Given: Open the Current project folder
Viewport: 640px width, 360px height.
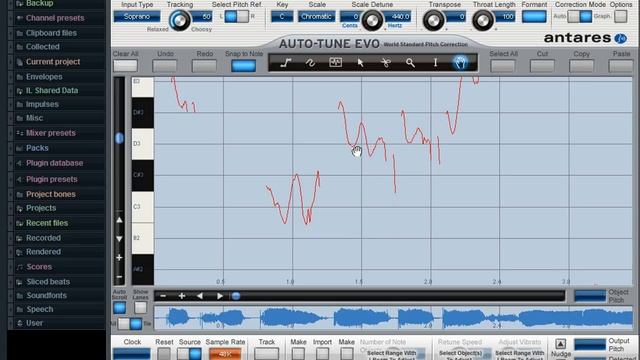Looking at the screenshot, I should coord(53,62).
